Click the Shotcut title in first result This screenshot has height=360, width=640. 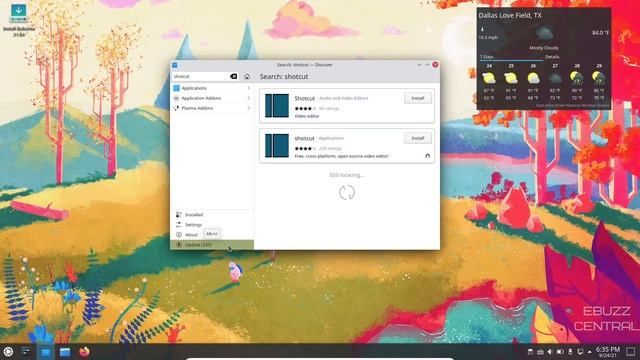[304, 98]
